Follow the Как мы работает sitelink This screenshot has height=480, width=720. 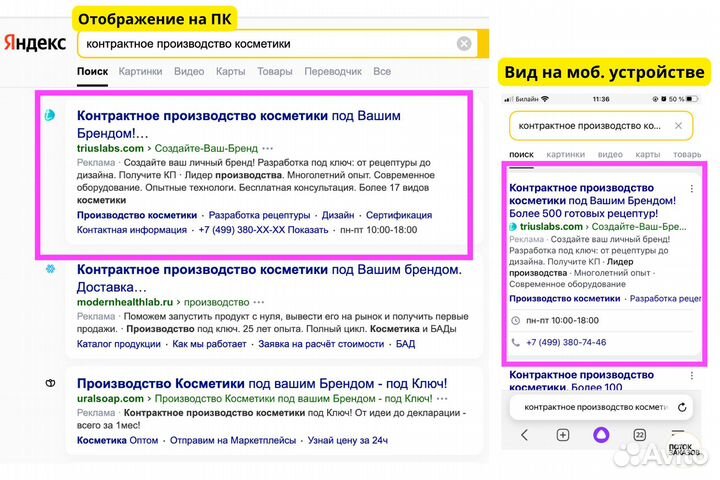pos(209,344)
